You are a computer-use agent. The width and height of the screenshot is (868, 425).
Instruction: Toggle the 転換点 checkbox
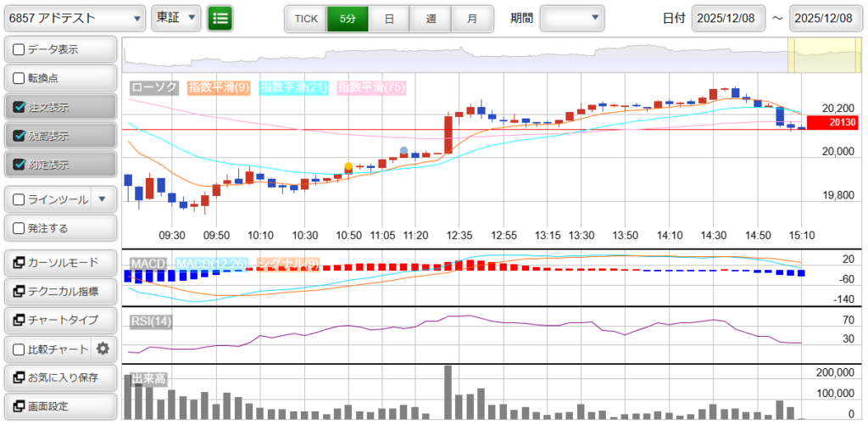19,79
